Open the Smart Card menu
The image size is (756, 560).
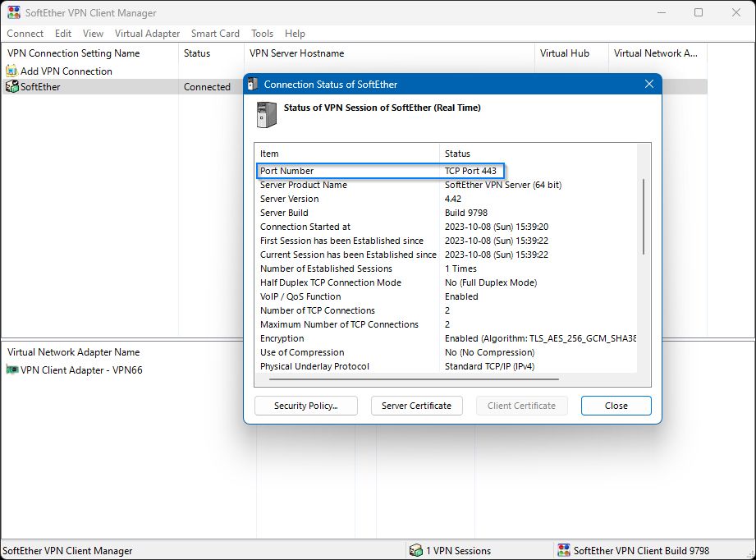pos(215,34)
